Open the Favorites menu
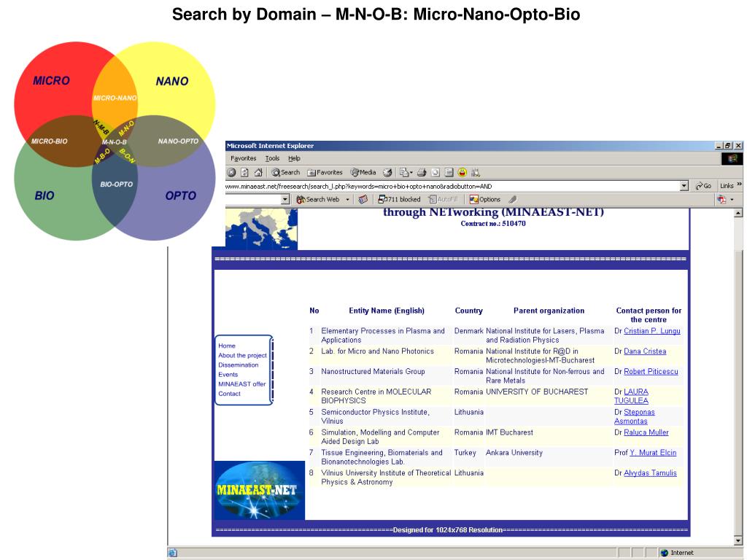Screen dimensions: 747x560 coord(243,158)
